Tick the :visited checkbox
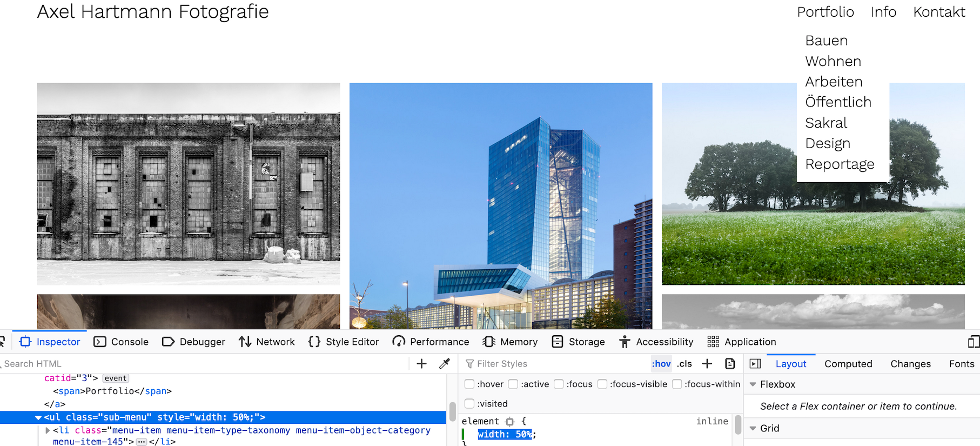980x446 pixels. tap(469, 404)
